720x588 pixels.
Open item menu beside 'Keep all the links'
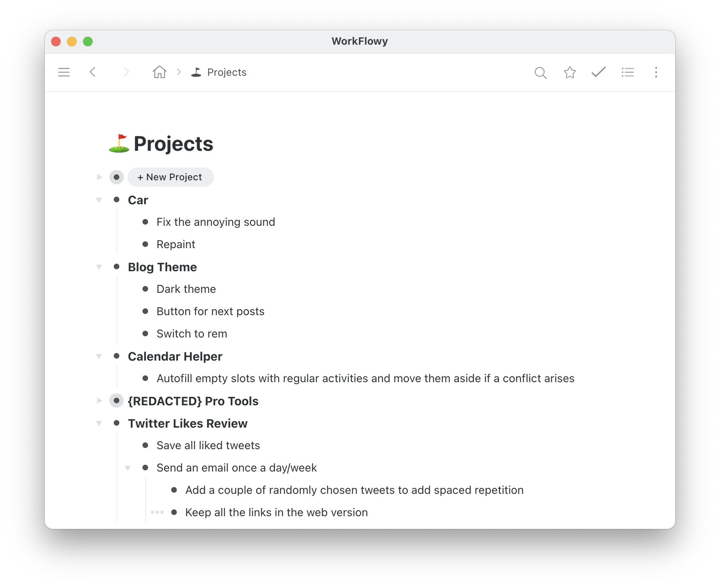coord(157,512)
